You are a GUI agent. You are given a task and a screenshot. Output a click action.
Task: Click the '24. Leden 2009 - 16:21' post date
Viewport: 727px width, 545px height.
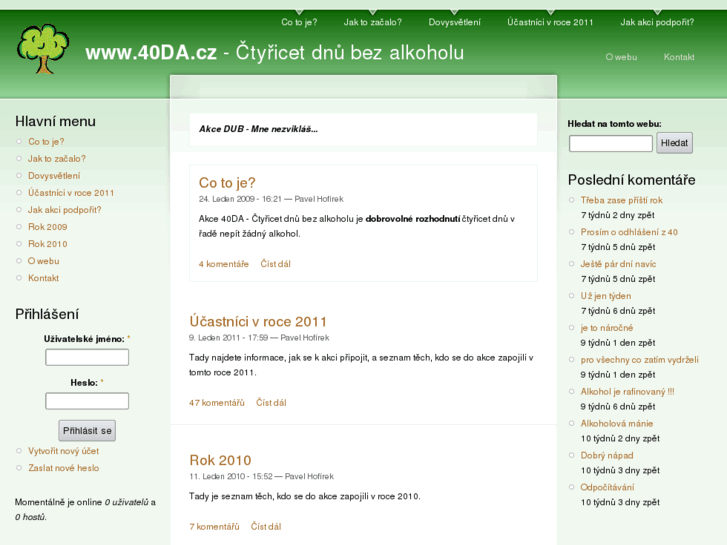point(240,199)
